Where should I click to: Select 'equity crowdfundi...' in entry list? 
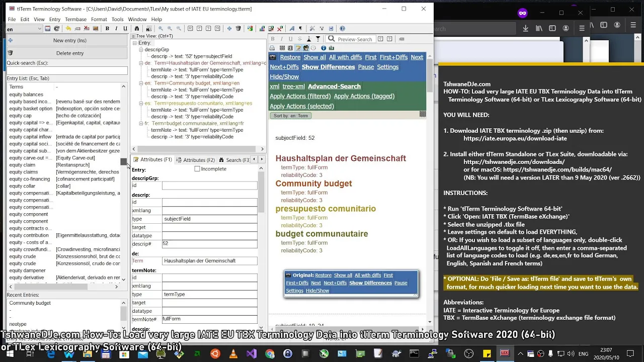click(x=31, y=249)
